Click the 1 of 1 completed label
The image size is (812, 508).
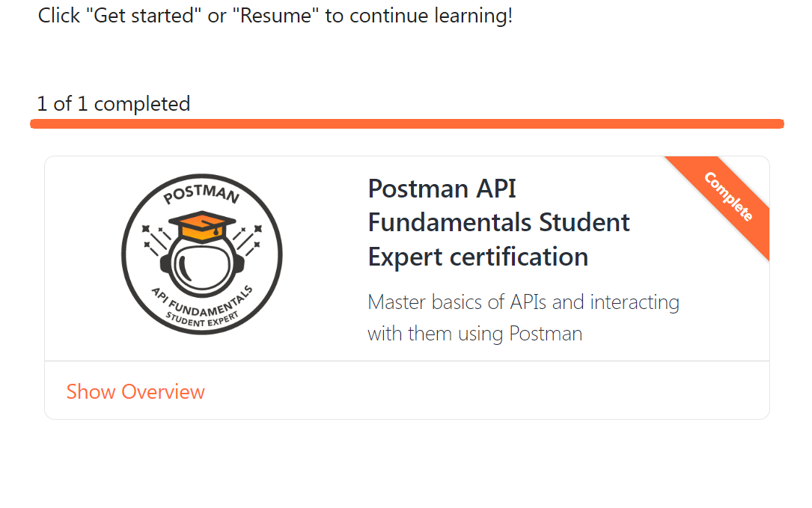(x=113, y=103)
